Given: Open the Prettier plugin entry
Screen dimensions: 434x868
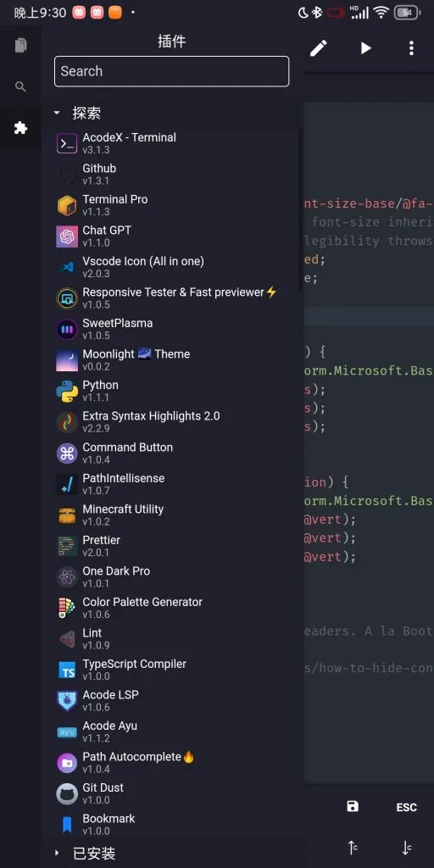Looking at the screenshot, I should coord(173,546).
